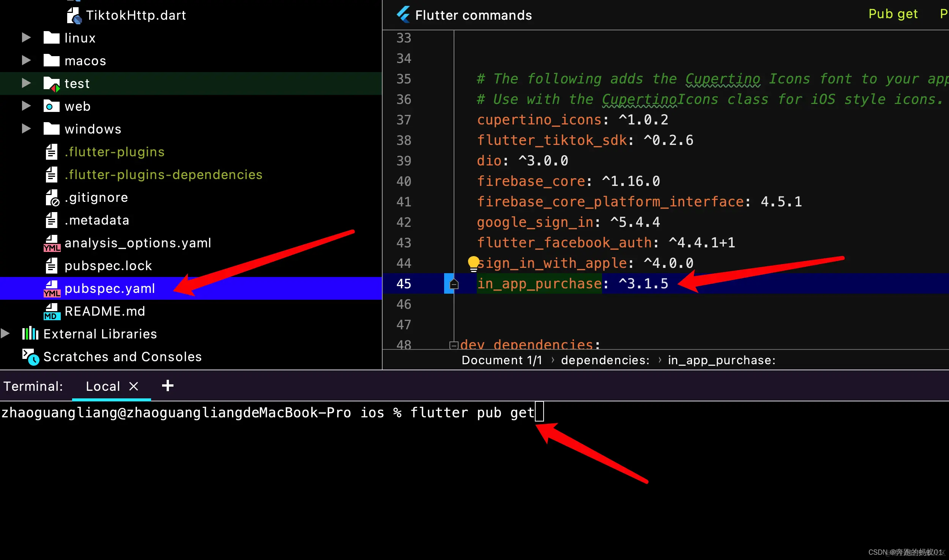The height and width of the screenshot is (560, 949).
Task: Click the test folder icon
Action: tap(51, 83)
